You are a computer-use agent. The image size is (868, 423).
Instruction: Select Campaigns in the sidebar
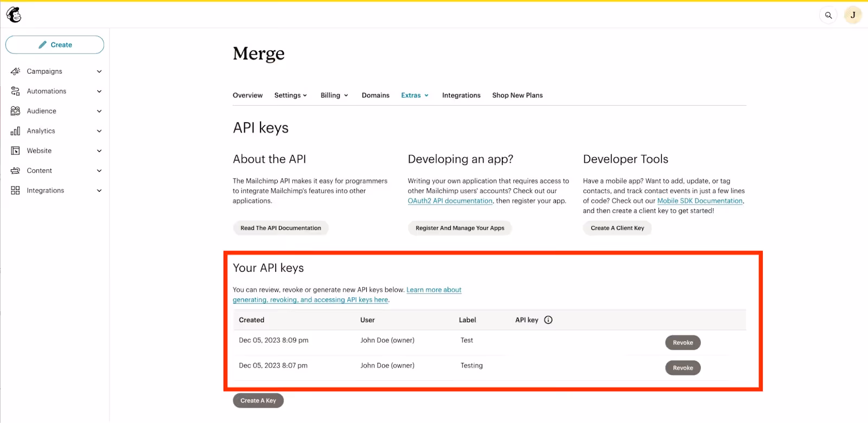pos(44,72)
